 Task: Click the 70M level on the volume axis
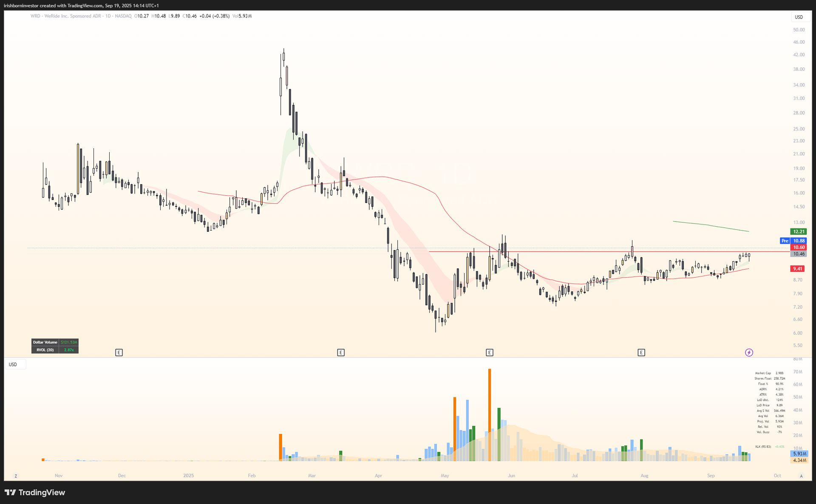point(798,372)
